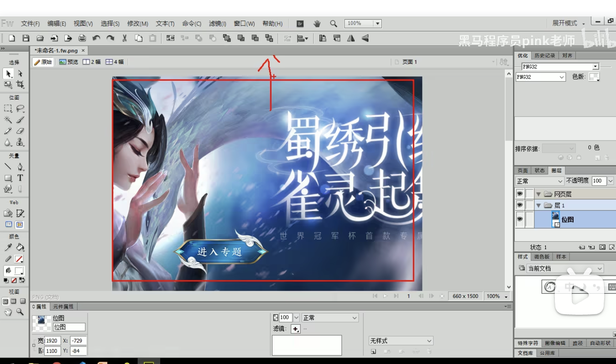This screenshot has width=616, height=364.
Task: Hide 层 1 with its eye icon
Action: click(x=520, y=205)
